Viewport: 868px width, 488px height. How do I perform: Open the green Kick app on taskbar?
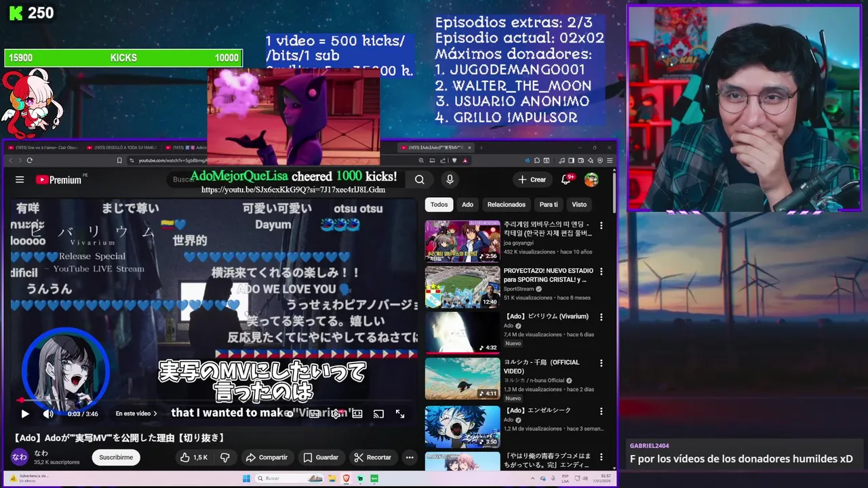coord(373,479)
